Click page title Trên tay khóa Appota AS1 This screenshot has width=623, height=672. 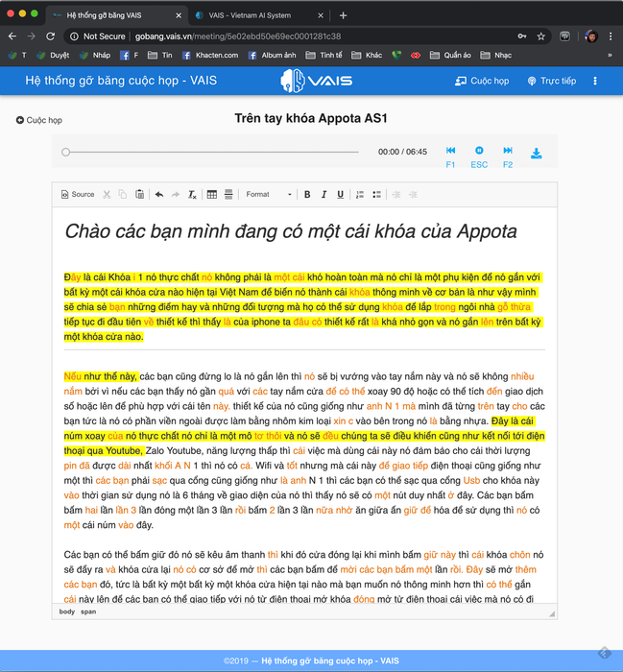point(311,118)
